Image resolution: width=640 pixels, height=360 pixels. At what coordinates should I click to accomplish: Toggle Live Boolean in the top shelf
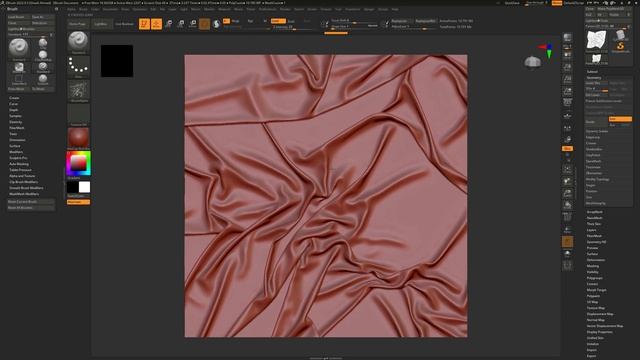(x=124, y=24)
